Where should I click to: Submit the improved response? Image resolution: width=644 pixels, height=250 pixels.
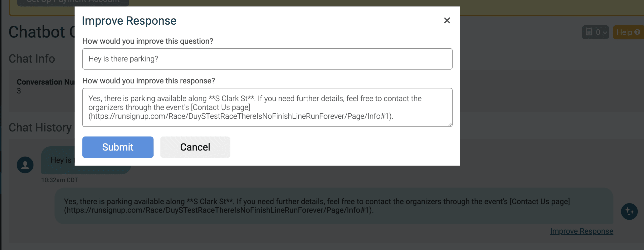(x=118, y=147)
